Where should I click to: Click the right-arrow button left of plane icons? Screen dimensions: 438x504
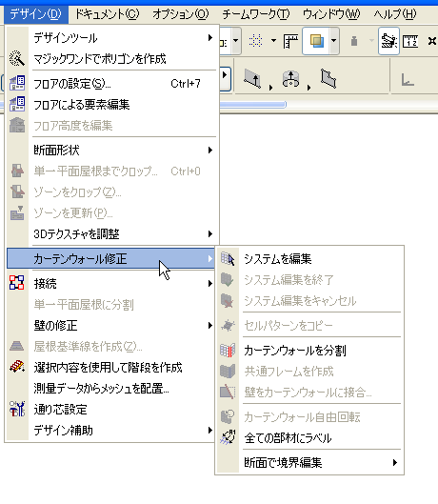pos(225,78)
